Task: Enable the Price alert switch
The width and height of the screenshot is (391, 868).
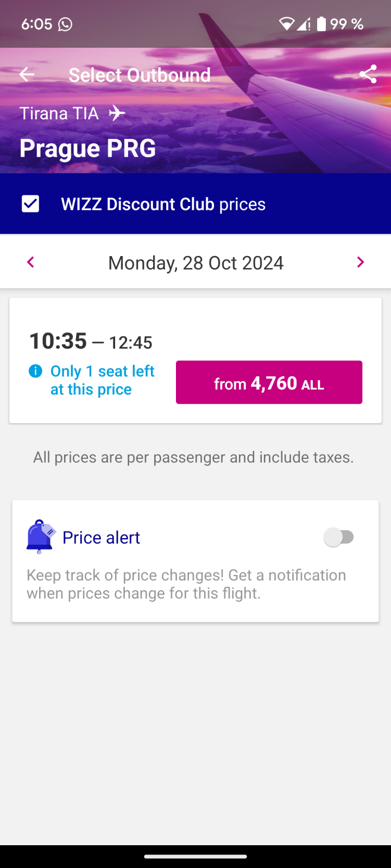Action: coord(339,537)
